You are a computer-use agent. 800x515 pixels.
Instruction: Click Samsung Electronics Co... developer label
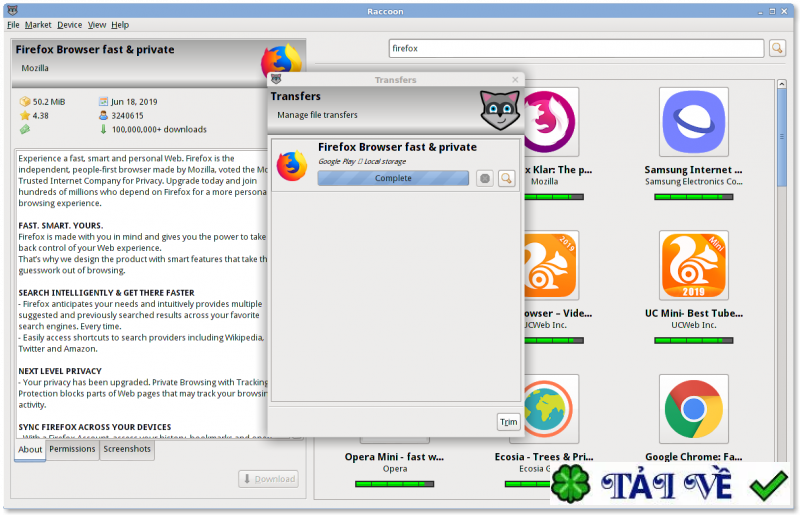tap(693, 182)
